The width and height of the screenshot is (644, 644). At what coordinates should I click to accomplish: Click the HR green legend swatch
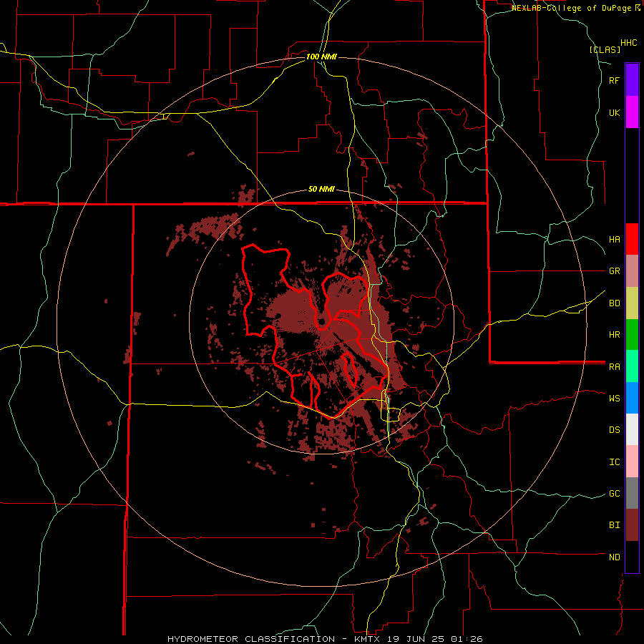(632, 335)
